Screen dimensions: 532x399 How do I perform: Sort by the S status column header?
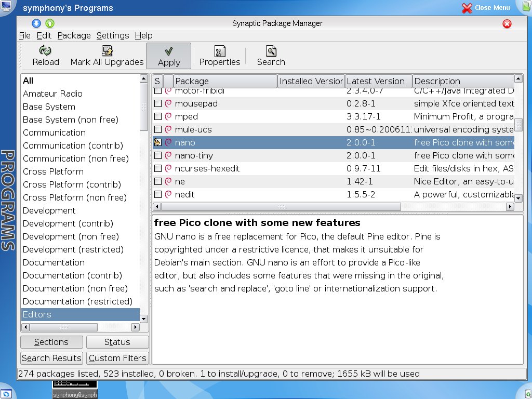(x=157, y=81)
